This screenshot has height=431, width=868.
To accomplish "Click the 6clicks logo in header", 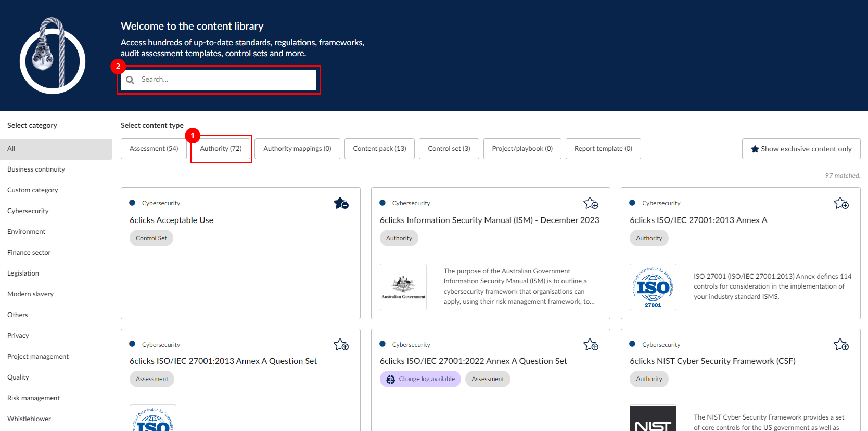I will point(53,56).
